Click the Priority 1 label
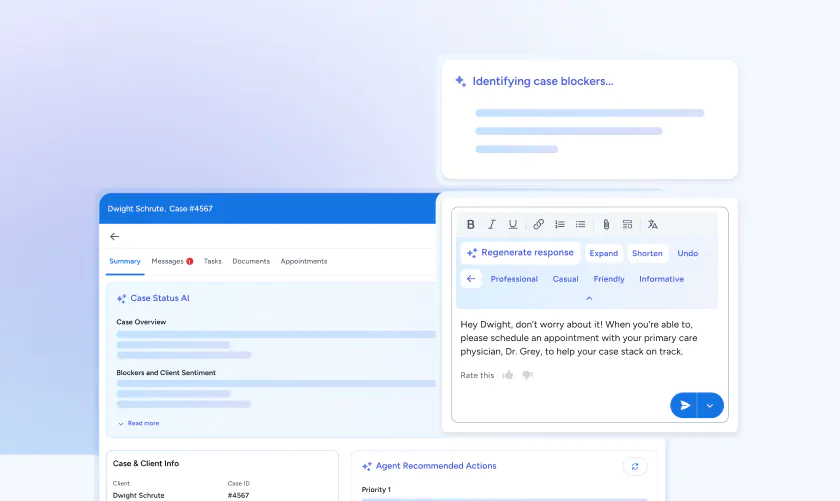This screenshot has width=840, height=501. click(376, 490)
